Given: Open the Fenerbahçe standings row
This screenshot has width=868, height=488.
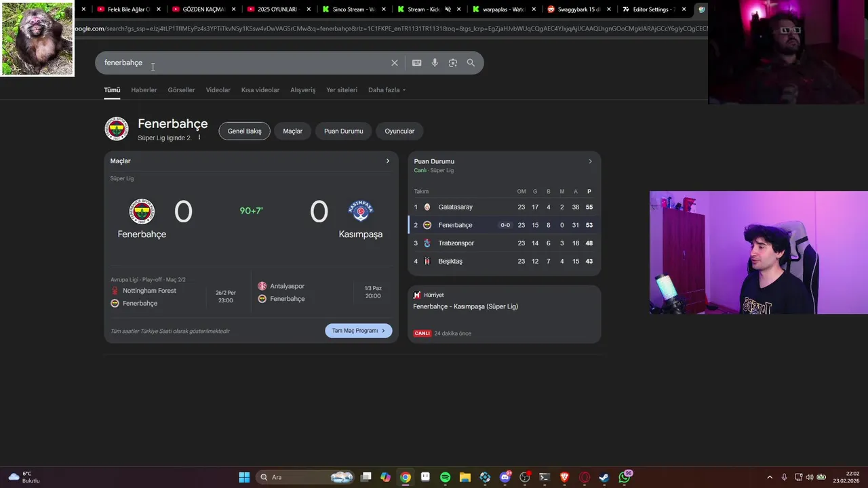Looking at the screenshot, I should point(504,225).
